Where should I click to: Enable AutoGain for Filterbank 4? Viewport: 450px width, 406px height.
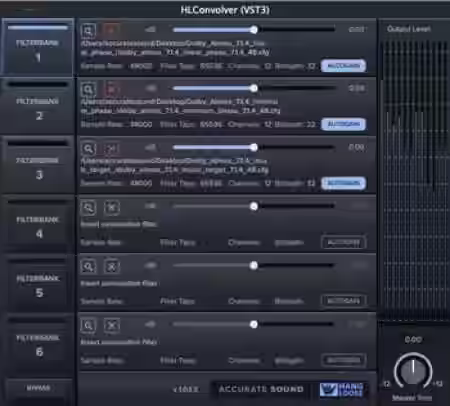[x=343, y=242]
